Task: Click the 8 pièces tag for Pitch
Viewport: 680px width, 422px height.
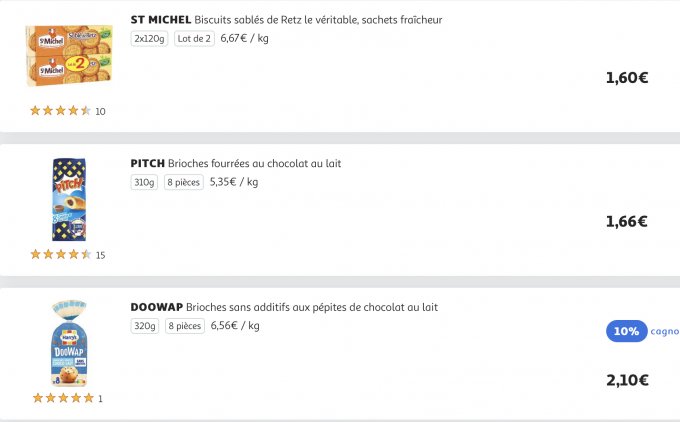Action: tap(184, 183)
